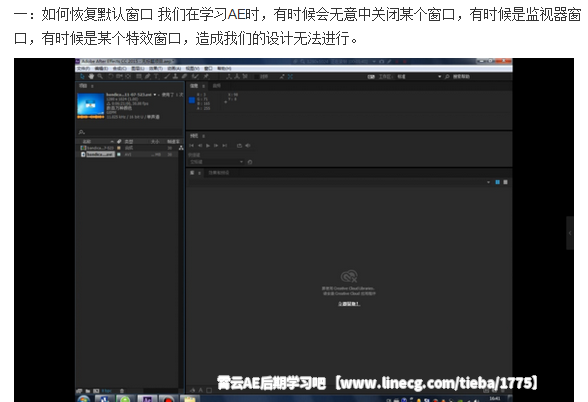This screenshot has height=402, width=588.
Task: Toggle mute audio in Preview panel
Action: click(x=248, y=146)
